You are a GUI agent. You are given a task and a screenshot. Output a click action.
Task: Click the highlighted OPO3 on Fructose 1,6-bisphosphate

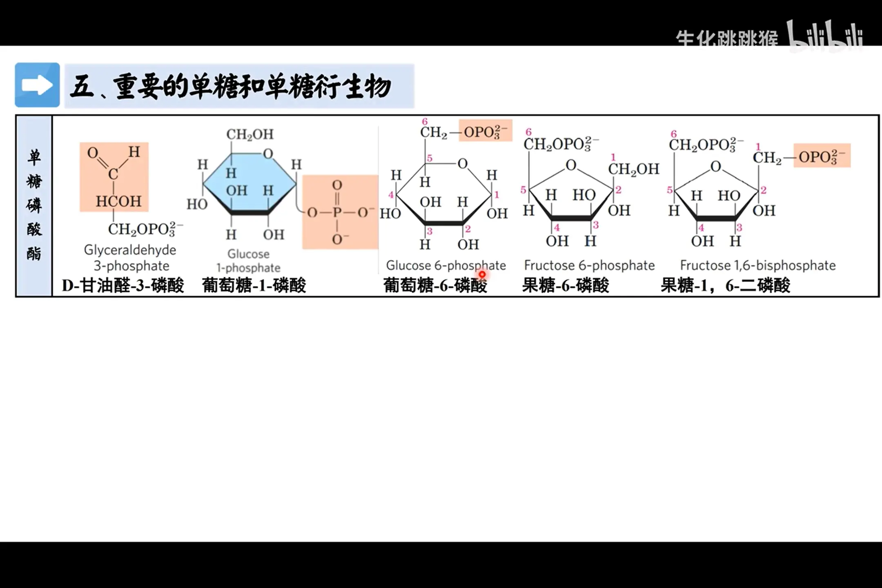click(x=822, y=156)
